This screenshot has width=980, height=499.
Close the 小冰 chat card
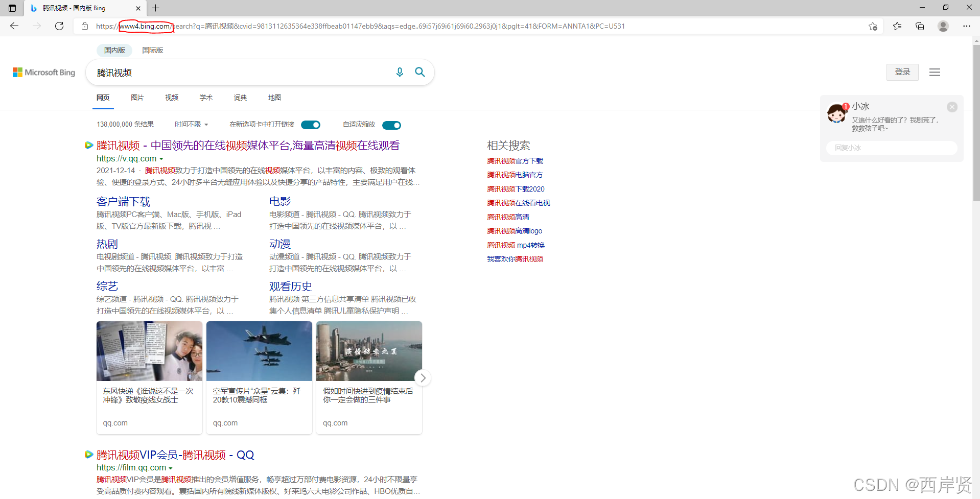pyautogui.click(x=952, y=107)
